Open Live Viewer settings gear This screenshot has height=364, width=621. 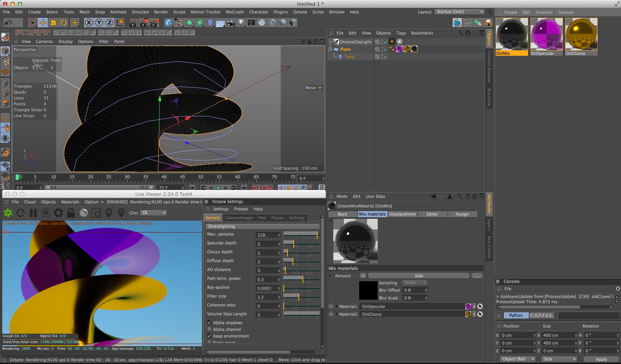pyautogui.click(x=58, y=213)
